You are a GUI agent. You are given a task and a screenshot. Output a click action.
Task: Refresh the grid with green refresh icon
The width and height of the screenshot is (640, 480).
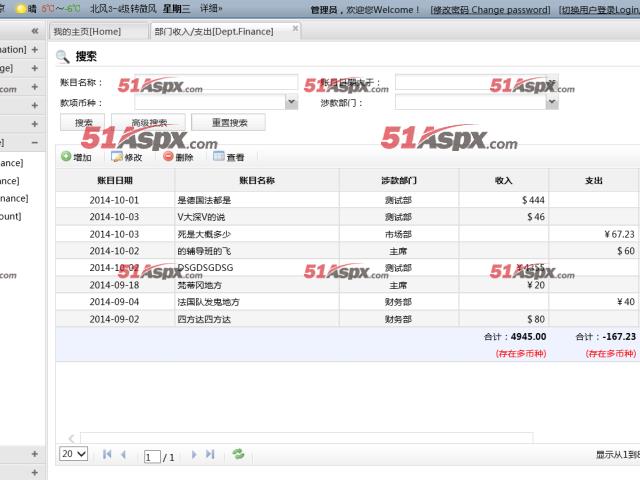tap(238, 454)
